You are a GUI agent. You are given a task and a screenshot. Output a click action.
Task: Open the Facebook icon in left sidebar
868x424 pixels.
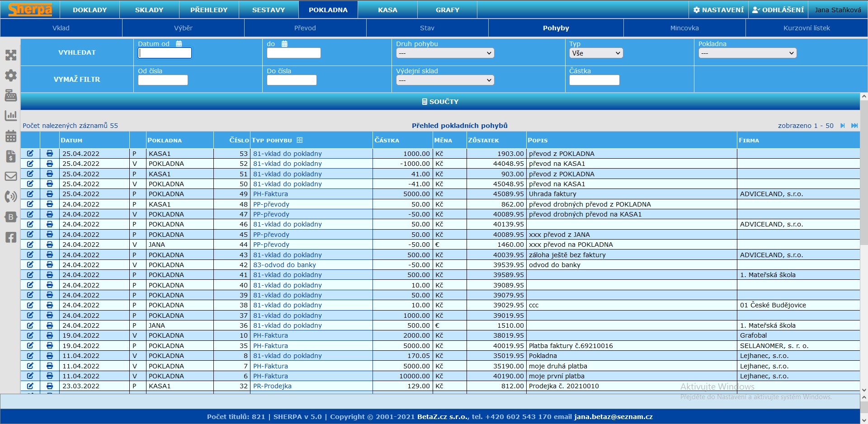(x=11, y=237)
